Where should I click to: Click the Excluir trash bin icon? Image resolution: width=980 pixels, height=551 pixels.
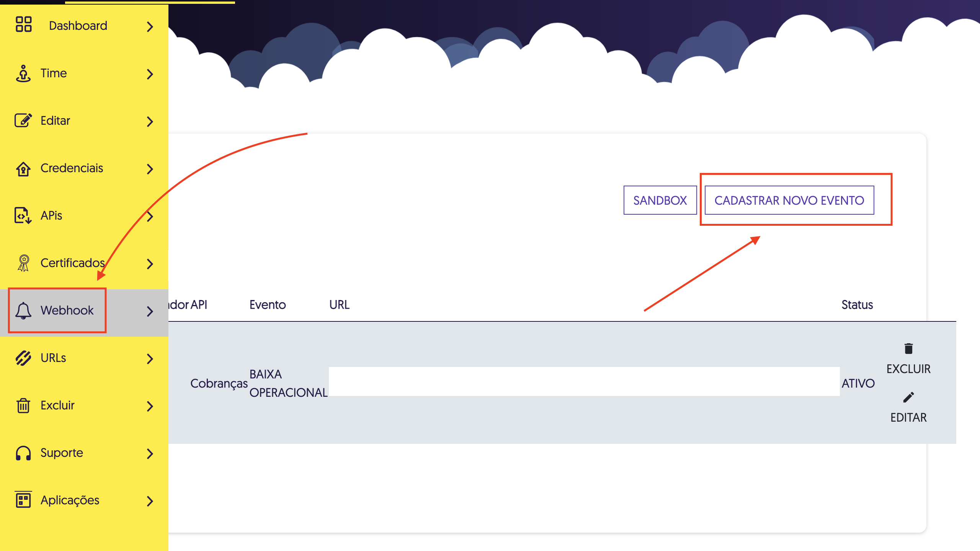[23, 405]
